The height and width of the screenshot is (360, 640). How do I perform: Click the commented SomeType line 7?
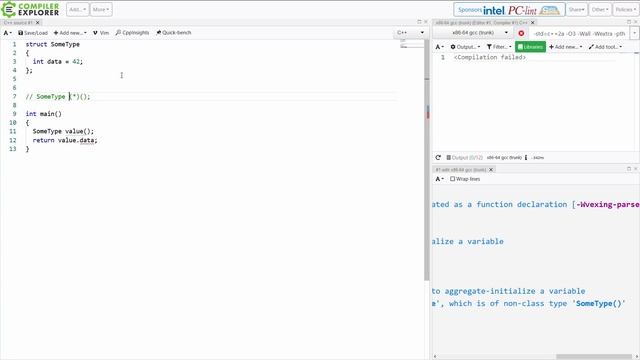[58, 97]
